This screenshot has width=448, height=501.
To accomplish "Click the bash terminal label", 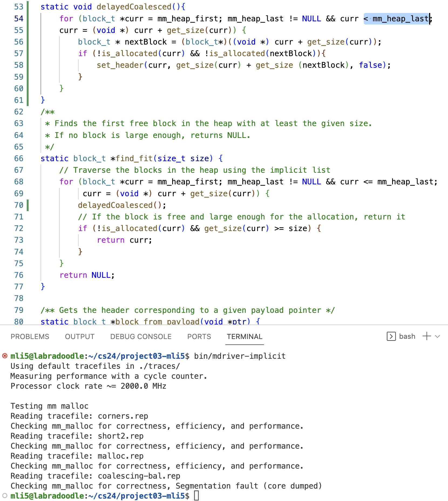I will [407, 336].
